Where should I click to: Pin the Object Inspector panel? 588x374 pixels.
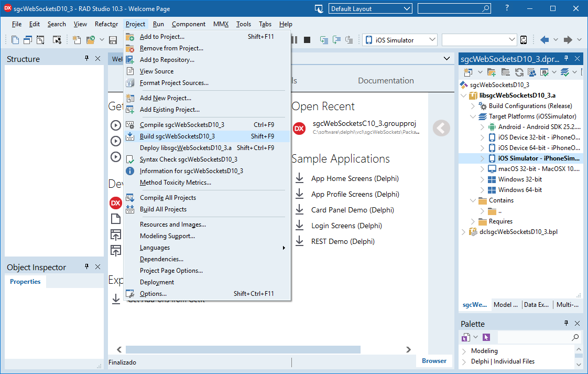click(x=86, y=266)
